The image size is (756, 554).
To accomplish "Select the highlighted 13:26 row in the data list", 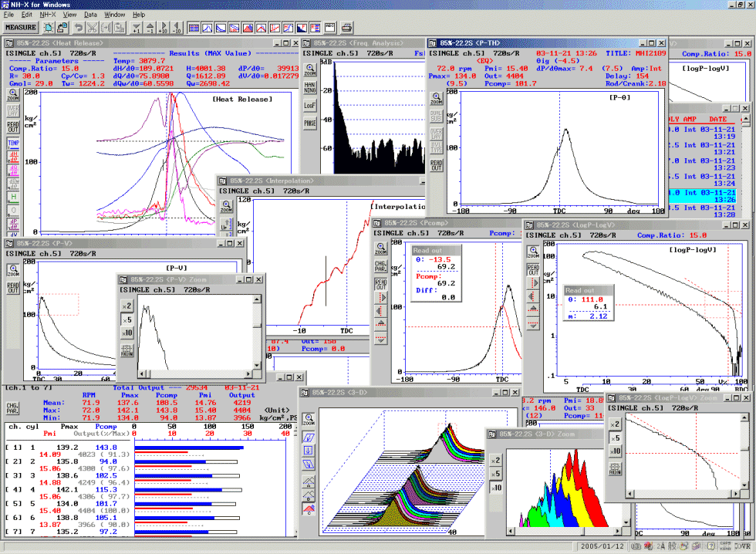I will coord(702,196).
